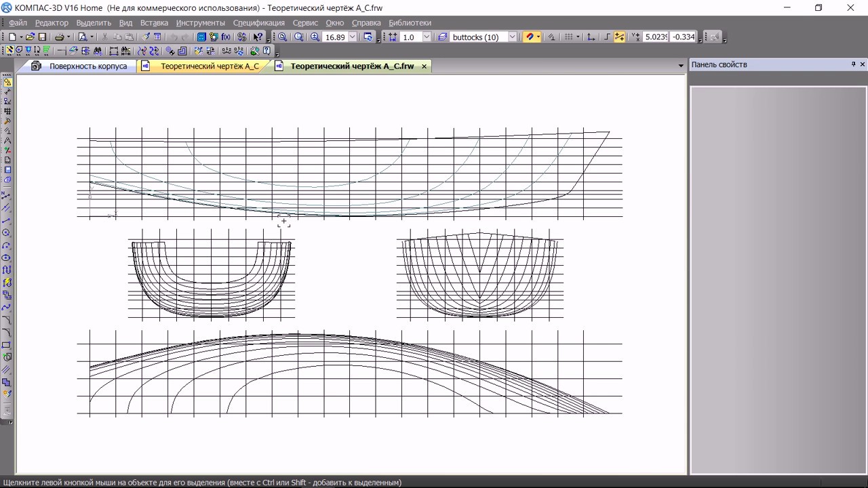The image size is (868, 488).
Task: Open the Спецификация menu
Action: tap(259, 22)
